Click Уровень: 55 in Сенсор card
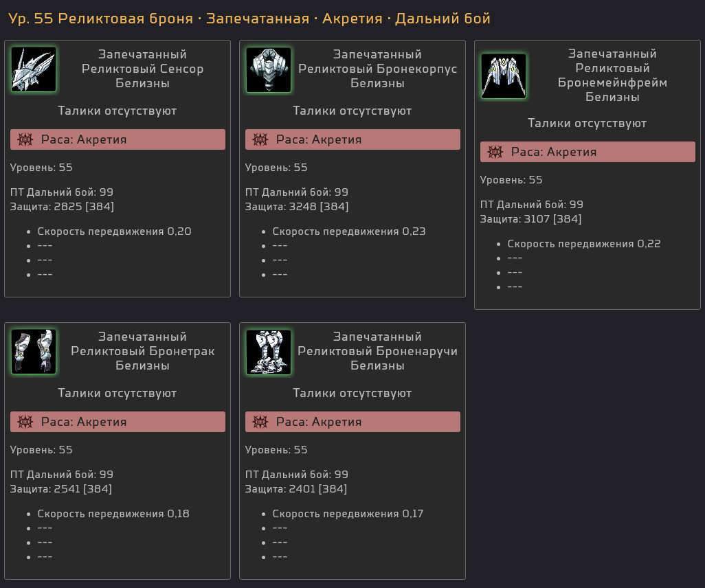 pos(41,168)
